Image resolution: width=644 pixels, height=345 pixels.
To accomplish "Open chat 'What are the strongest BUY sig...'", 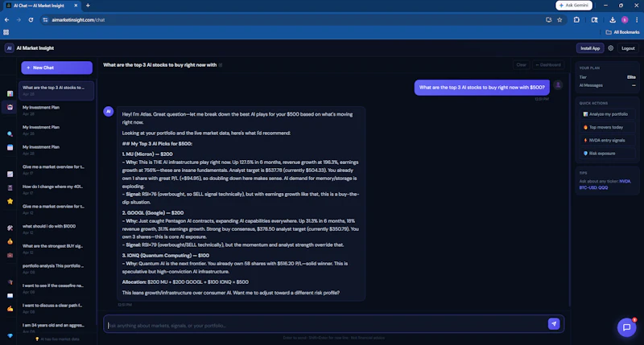I will click(56, 249).
